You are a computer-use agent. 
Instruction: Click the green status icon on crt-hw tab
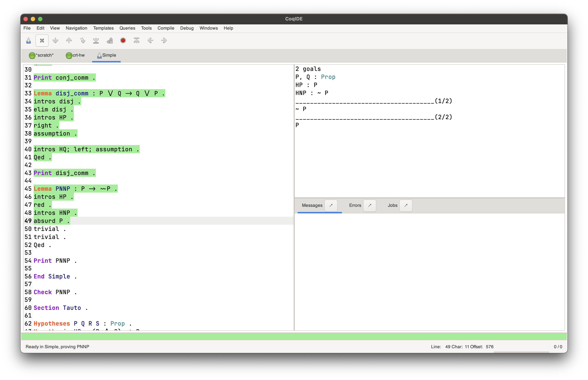tap(69, 56)
